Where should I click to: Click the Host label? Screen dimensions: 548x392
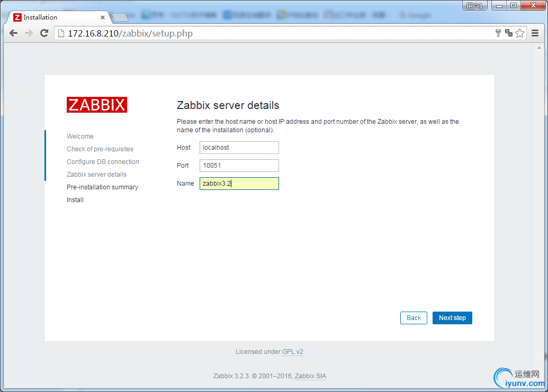184,148
